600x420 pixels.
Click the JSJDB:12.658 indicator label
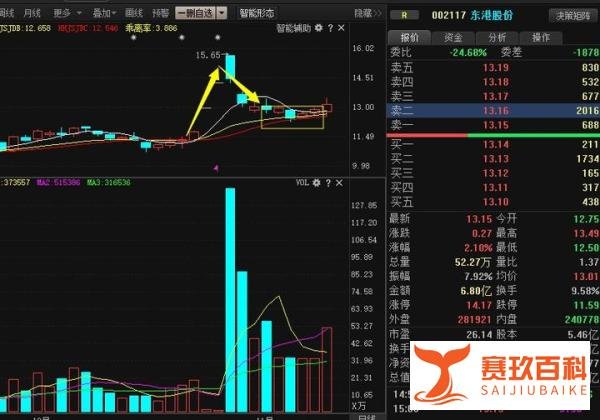click(x=25, y=28)
